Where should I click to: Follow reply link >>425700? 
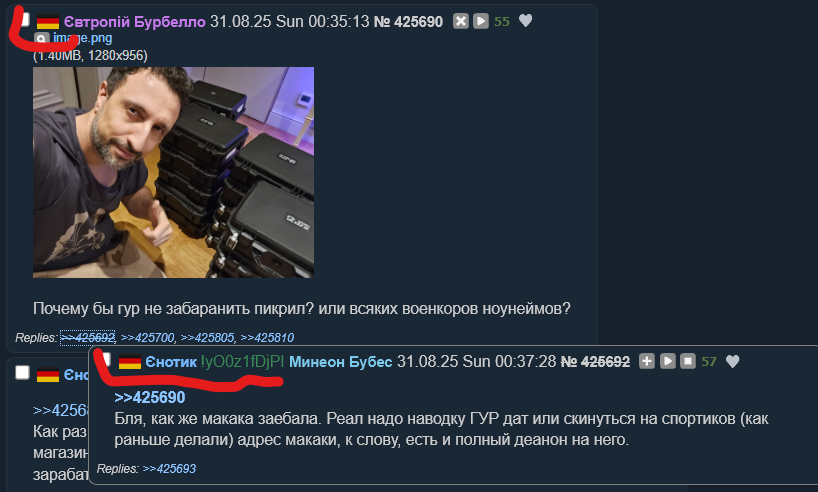tap(147, 338)
